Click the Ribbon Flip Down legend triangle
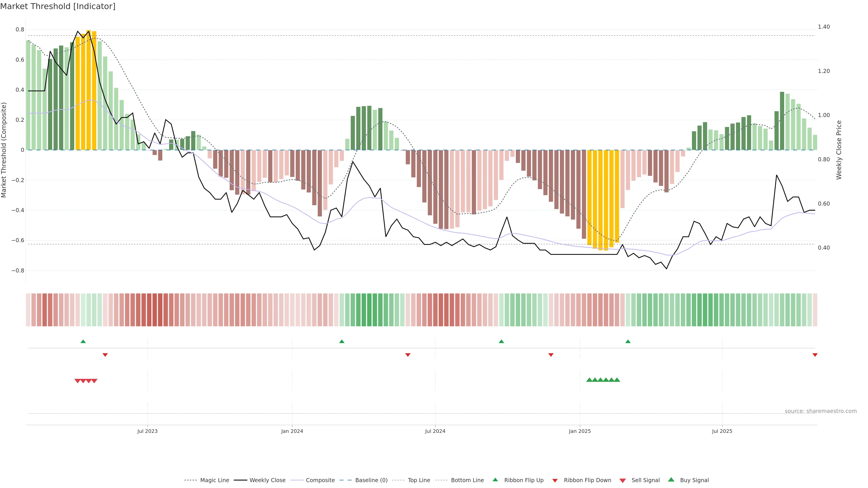The height and width of the screenshot is (488, 868). click(x=555, y=480)
